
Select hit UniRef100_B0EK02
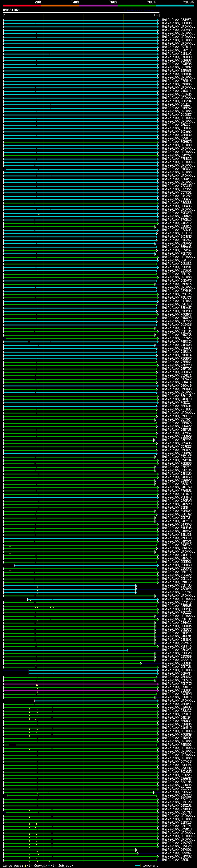coord(177,511)
